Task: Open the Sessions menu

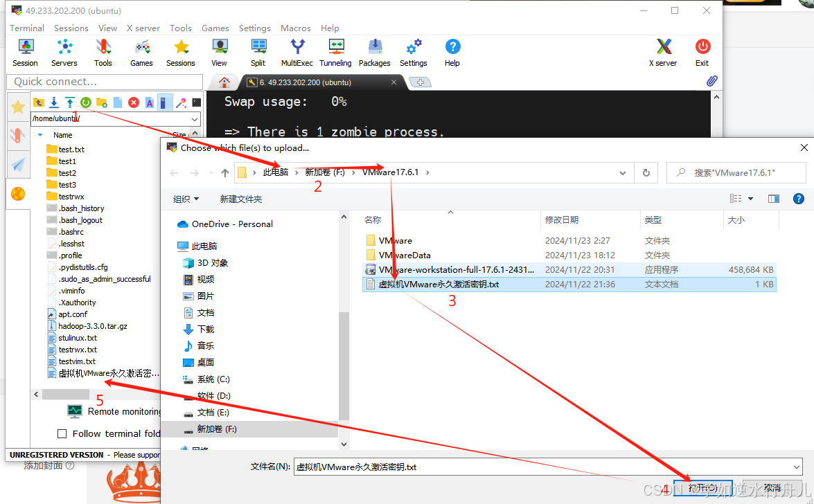Action: pyautogui.click(x=71, y=28)
